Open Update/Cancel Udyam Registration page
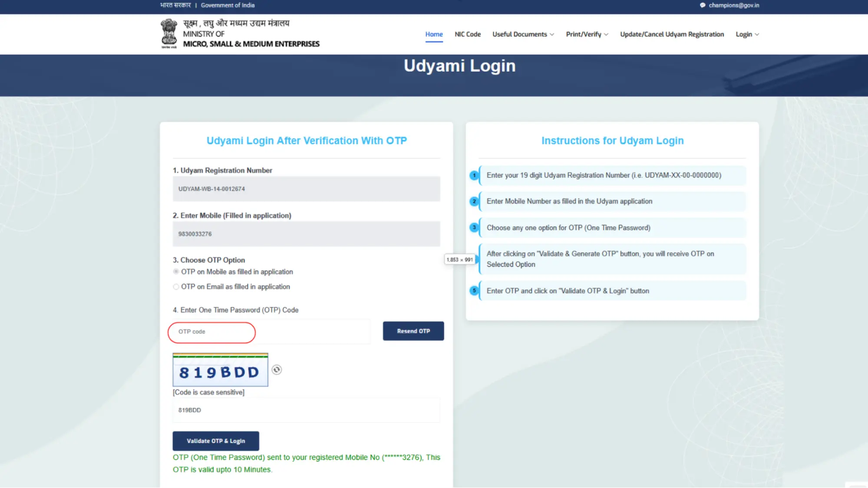The width and height of the screenshot is (868, 488). pyautogui.click(x=672, y=34)
